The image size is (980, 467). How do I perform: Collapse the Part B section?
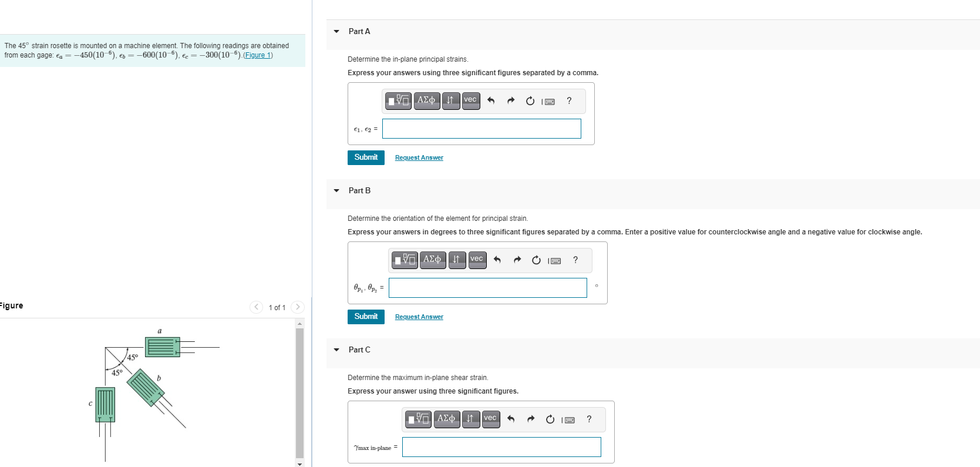336,191
